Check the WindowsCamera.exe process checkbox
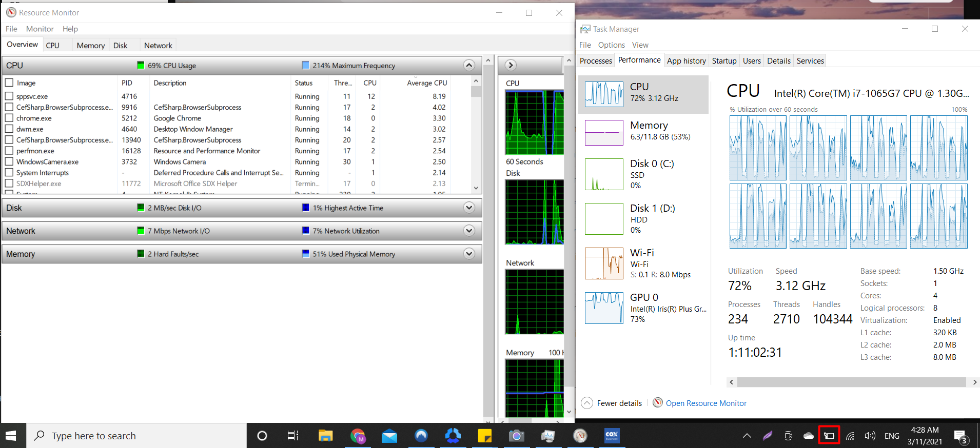The height and width of the screenshot is (448, 980). (9, 161)
